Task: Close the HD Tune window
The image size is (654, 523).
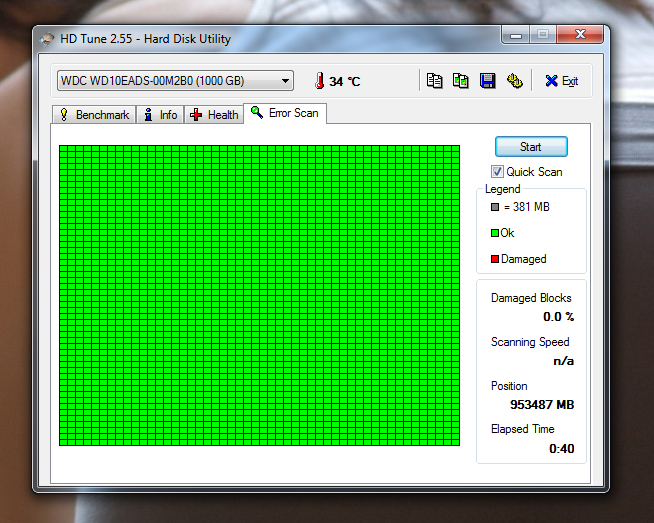Action: [580, 35]
